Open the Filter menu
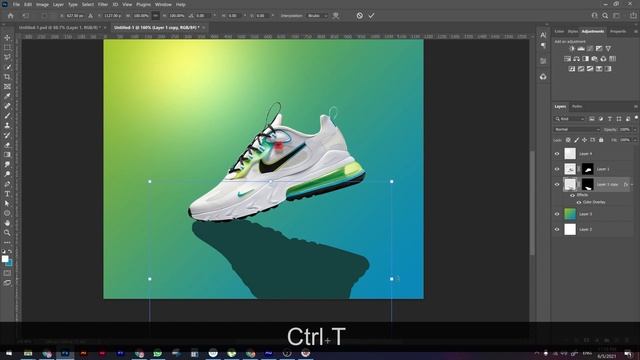Image resolution: width=640 pixels, height=360 pixels. click(x=102, y=4)
